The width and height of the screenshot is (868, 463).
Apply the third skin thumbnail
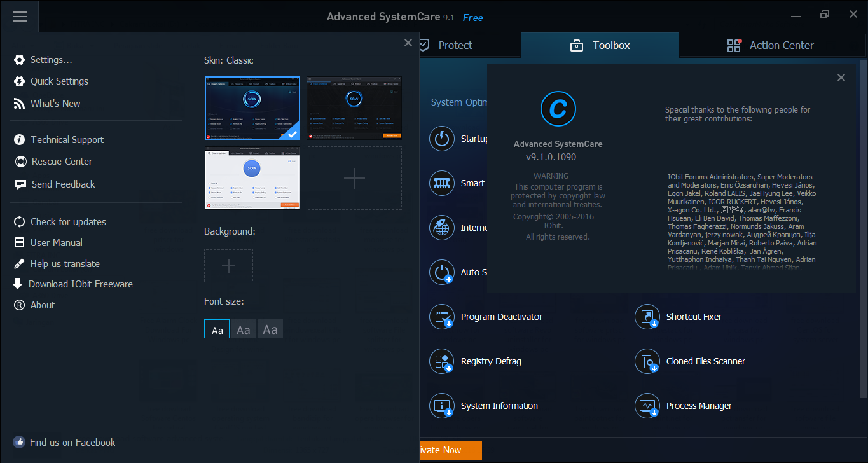pyautogui.click(x=252, y=179)
